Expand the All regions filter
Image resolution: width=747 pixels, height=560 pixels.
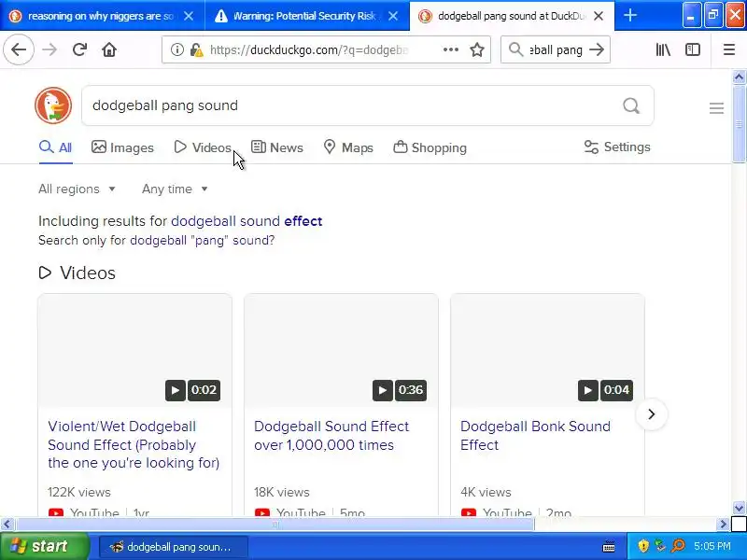click(78, 189)
